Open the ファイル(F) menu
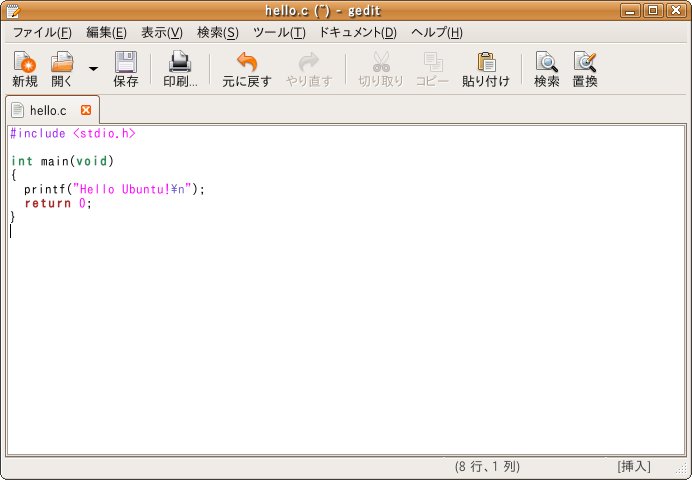 [x=42, y=32]
